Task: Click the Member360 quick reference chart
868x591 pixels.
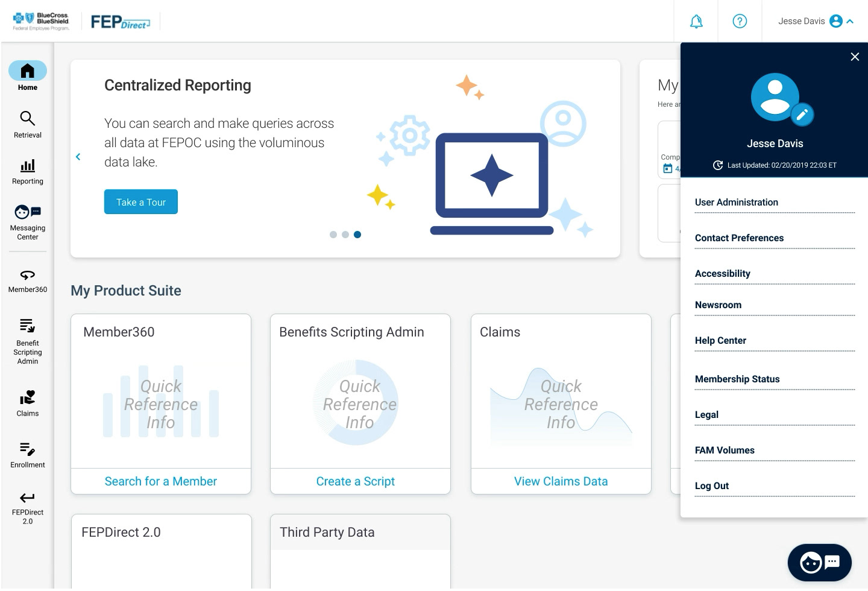Action: point(161,401)
